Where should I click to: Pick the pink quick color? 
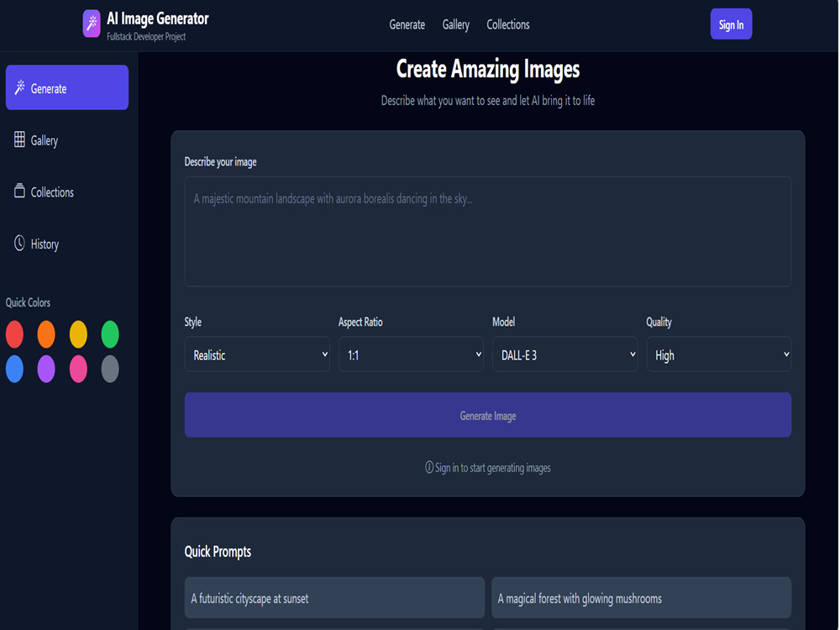pyautogui.click(x=78, y=369)
